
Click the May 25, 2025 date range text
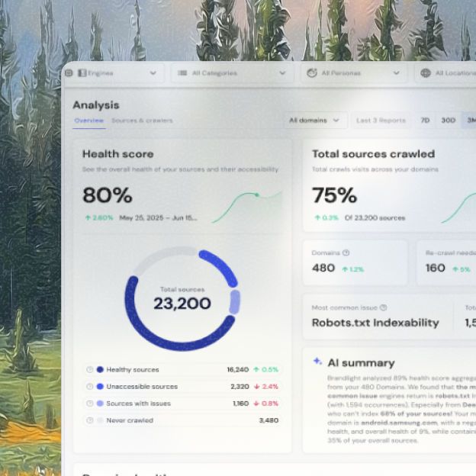pyautogui.click(x=158, y=217)
